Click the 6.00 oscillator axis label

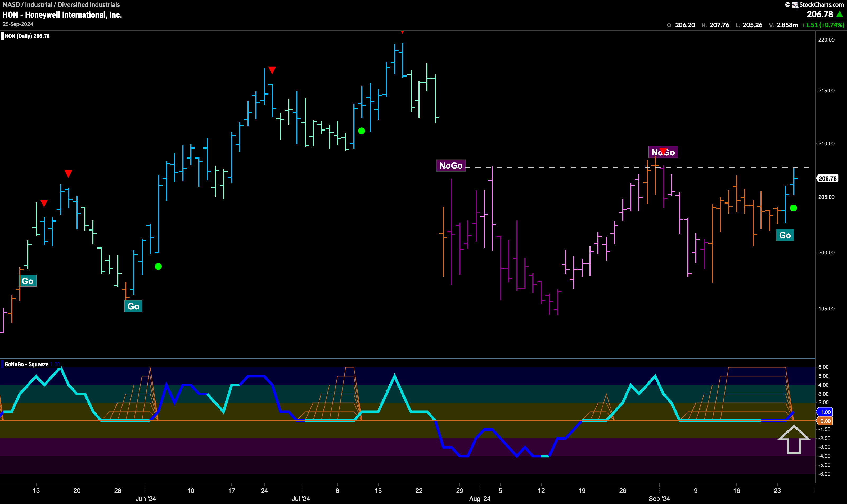point(823,367)
